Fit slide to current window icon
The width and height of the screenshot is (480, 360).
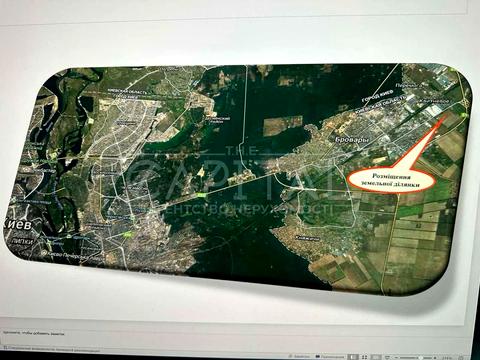(462, 358)
